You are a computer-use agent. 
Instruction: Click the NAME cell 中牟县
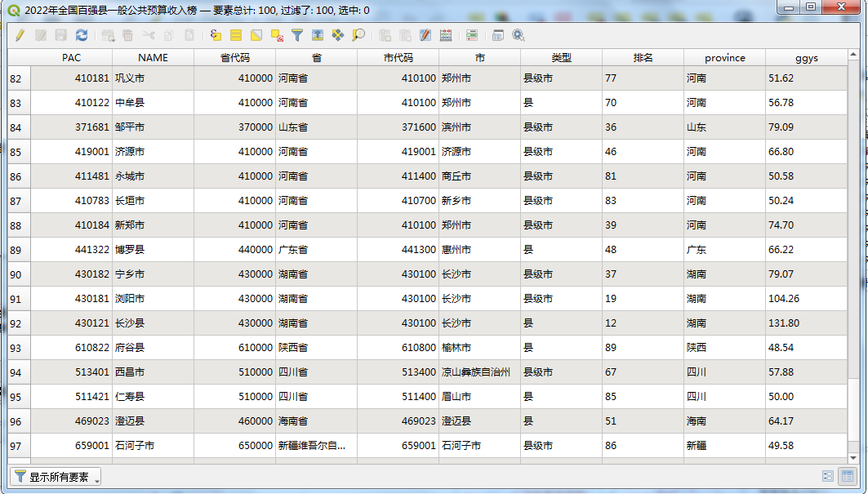(x=153, y=102)
